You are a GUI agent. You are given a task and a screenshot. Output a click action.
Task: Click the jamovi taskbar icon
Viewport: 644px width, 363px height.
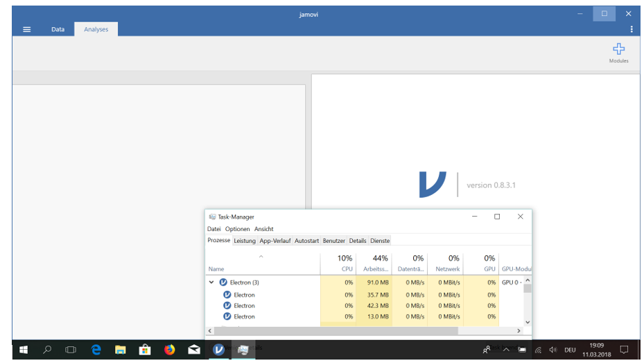tap(218, 350)
